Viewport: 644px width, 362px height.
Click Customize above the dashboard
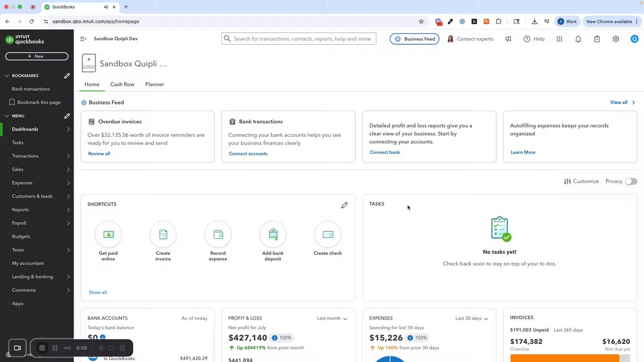pos(581,182)
